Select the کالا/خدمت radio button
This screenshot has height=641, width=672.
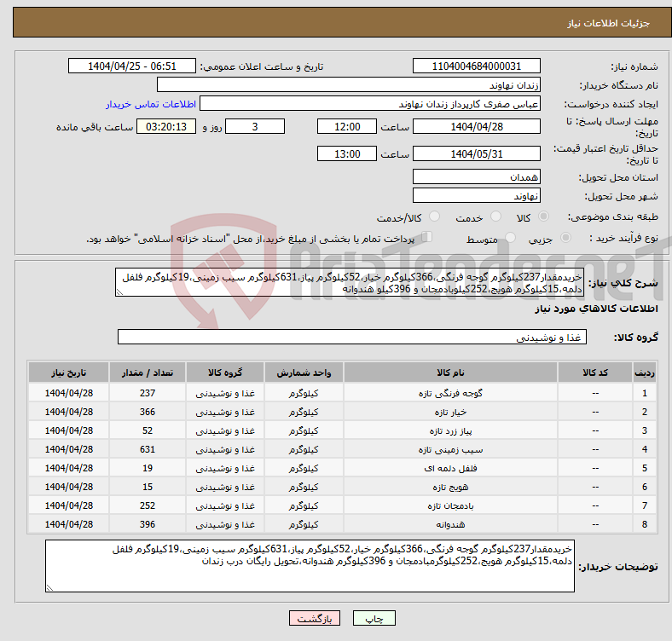tap(435, 217)
